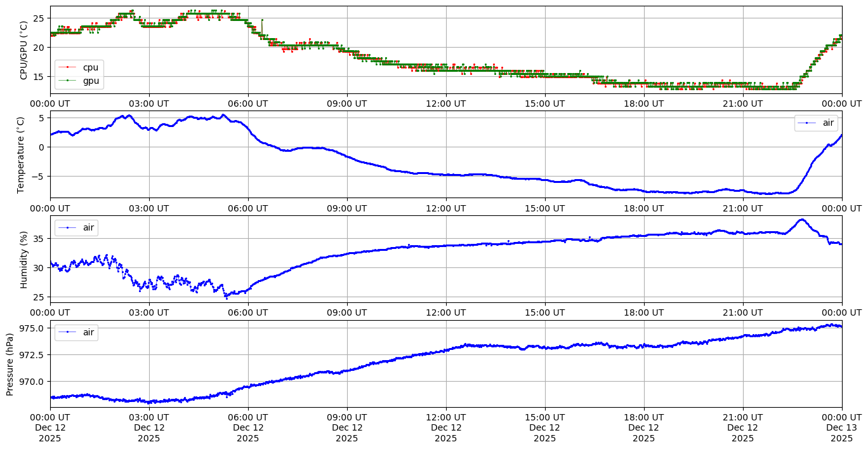The image size is (868, 449).
Task: Click the gpu entry in the top legend
Action: pos(90,81)
